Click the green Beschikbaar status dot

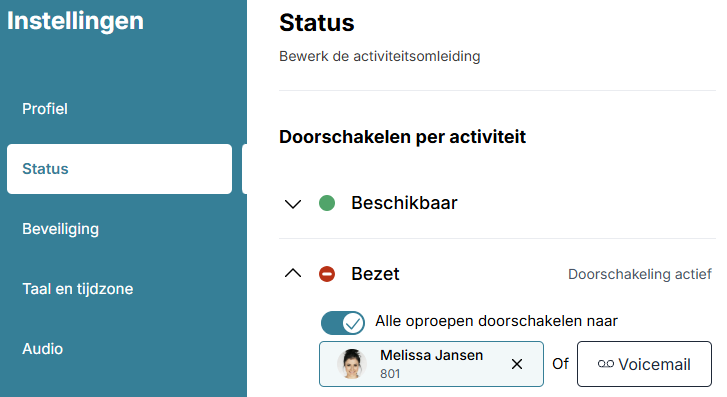(327, 203)
